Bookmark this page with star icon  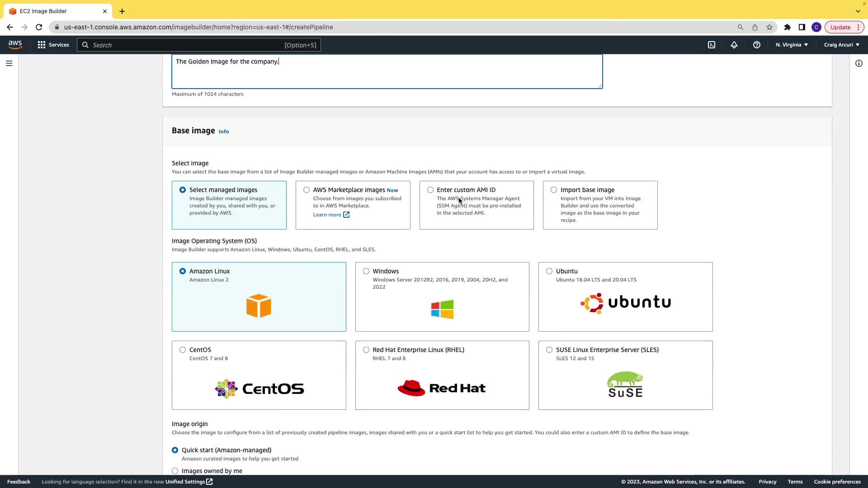tap(769, 27)
